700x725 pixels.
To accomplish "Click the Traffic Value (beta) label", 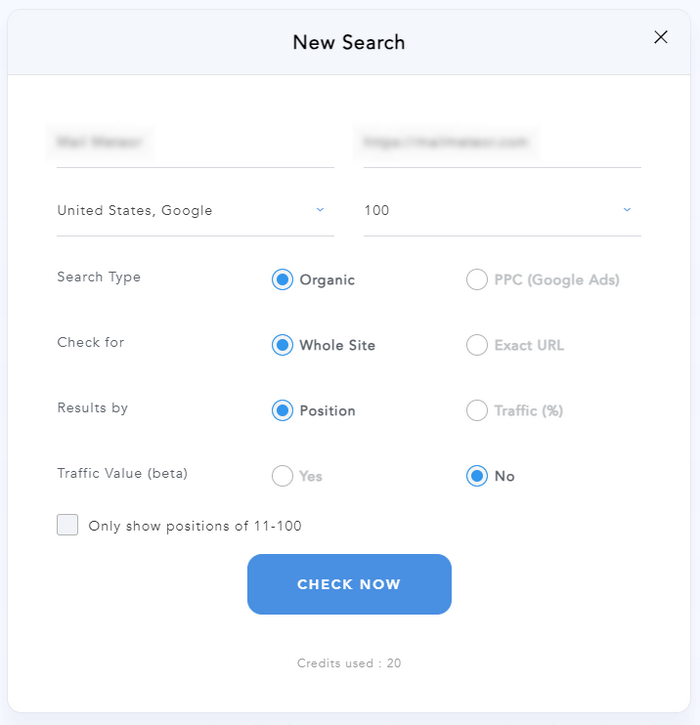I will point(123,473).
